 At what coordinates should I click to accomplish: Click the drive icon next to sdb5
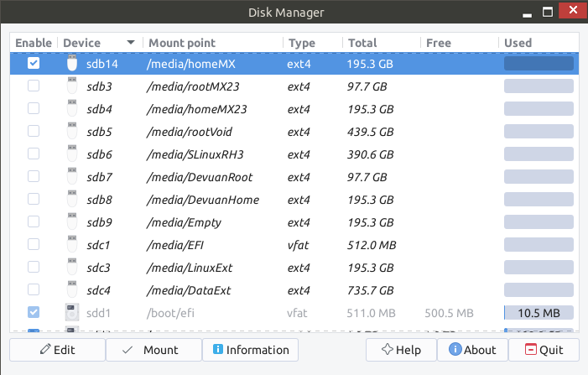[72, 132]
